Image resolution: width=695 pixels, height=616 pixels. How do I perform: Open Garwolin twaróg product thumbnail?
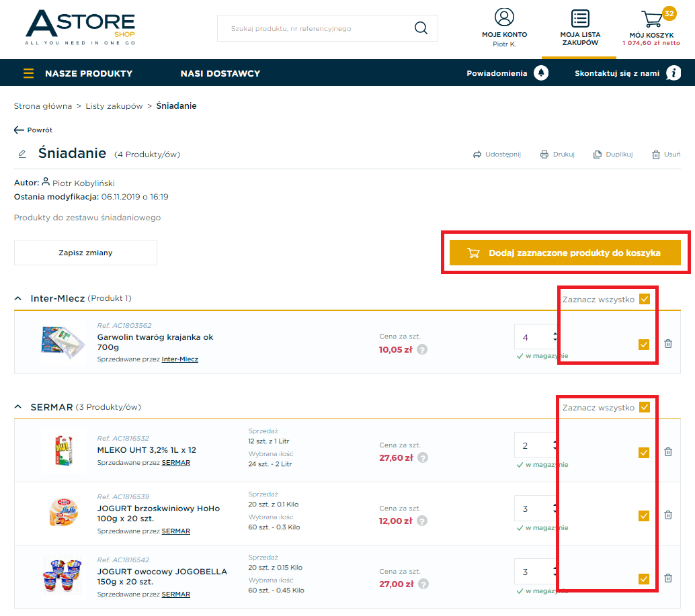point(63,343)
